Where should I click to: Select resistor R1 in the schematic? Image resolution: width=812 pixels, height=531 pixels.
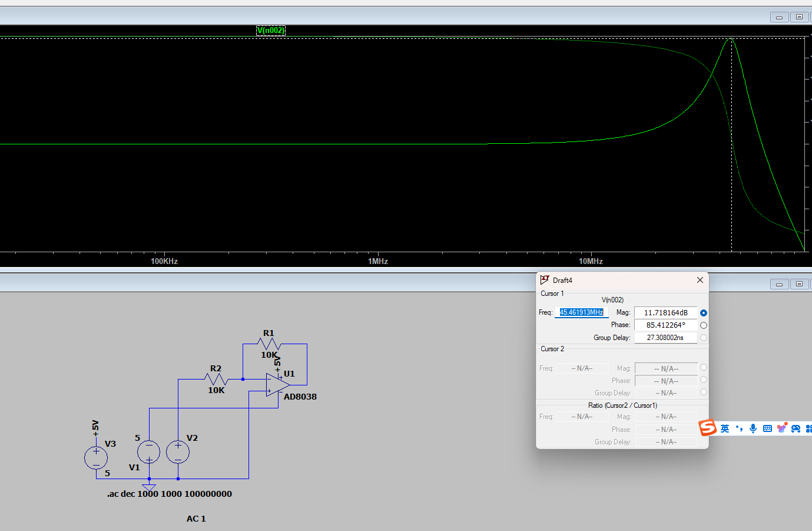click(269, 343)
